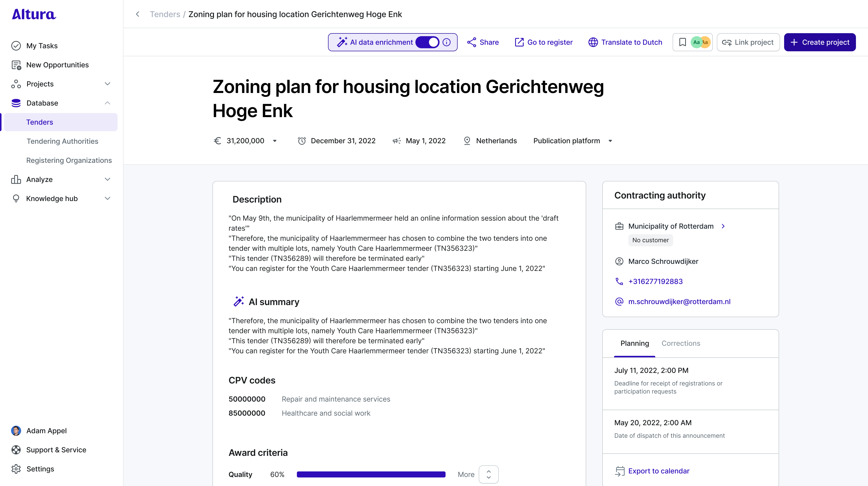This screenshot has width=868, height=486.
Task: Click the Translate to Dutch globe icon
Action: pos(593,42)
